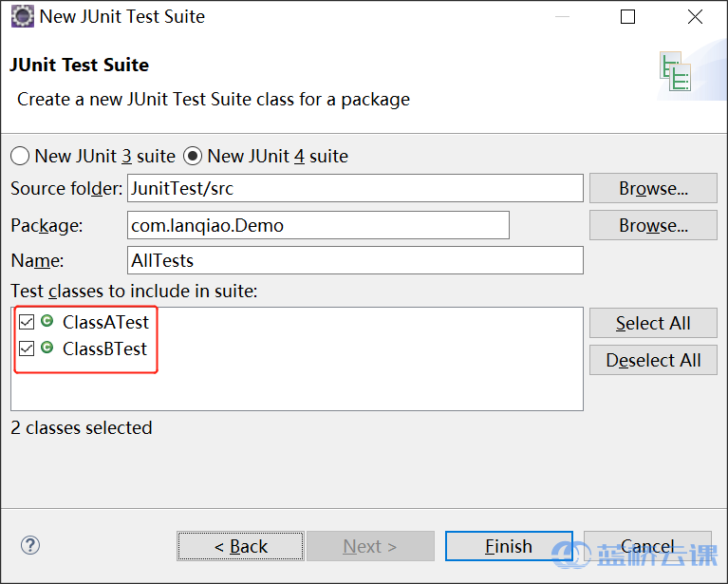Click the Package field com.lanqiao.Demo
Screen dimensions: 728x584
[x=318, y=225]
